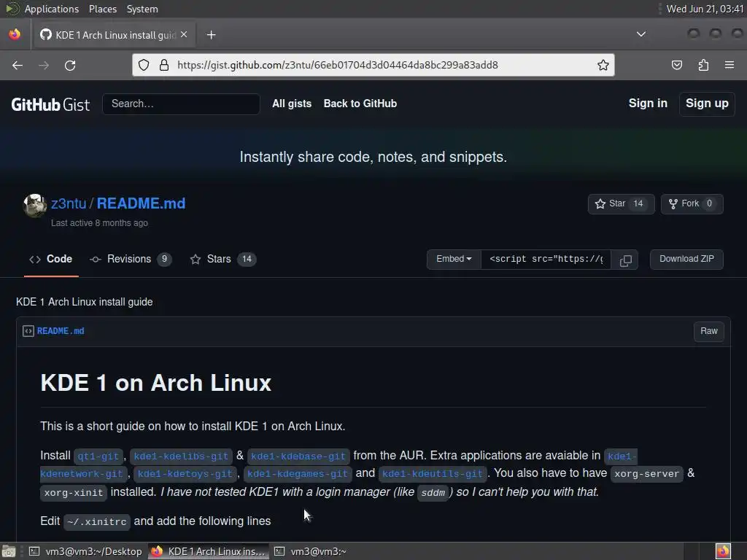This screenshot has width=747, height=560.
Task: Click the show desktop icon in bottom panel
Action: (9, 551)
